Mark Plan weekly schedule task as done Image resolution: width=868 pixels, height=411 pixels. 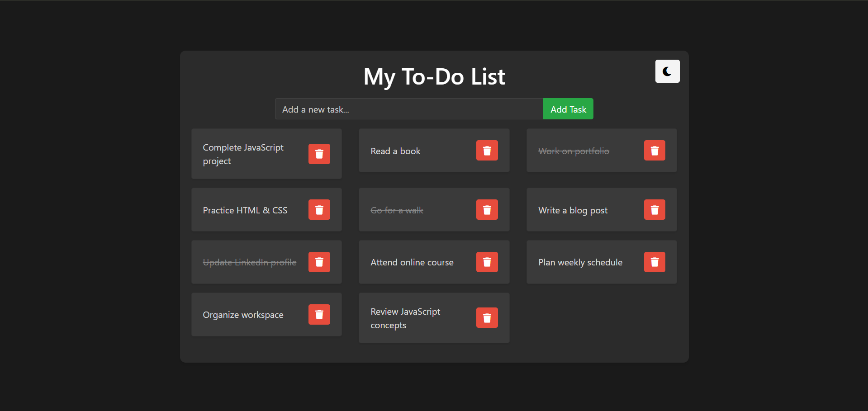(580, 263)
